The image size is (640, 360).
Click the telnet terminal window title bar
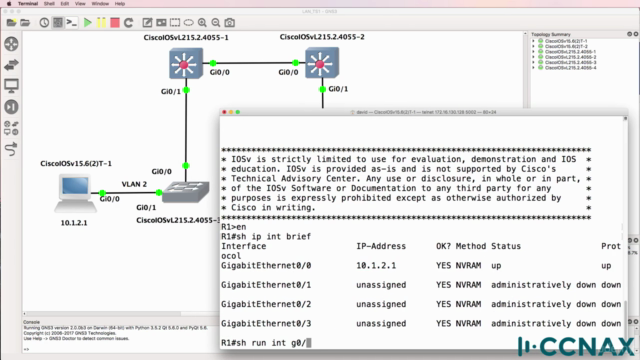(424, 112)
